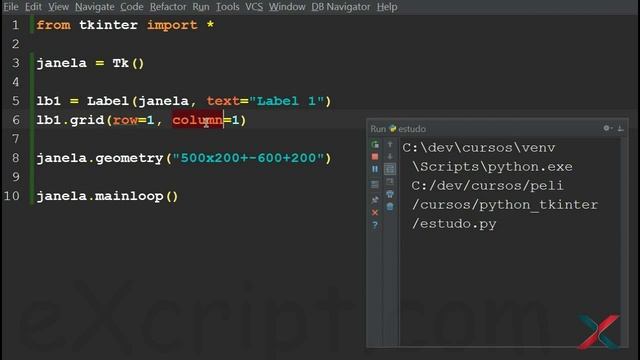Open Run panel help (question mark)
This screenshot has height=360, width=640.
point(375,225)
